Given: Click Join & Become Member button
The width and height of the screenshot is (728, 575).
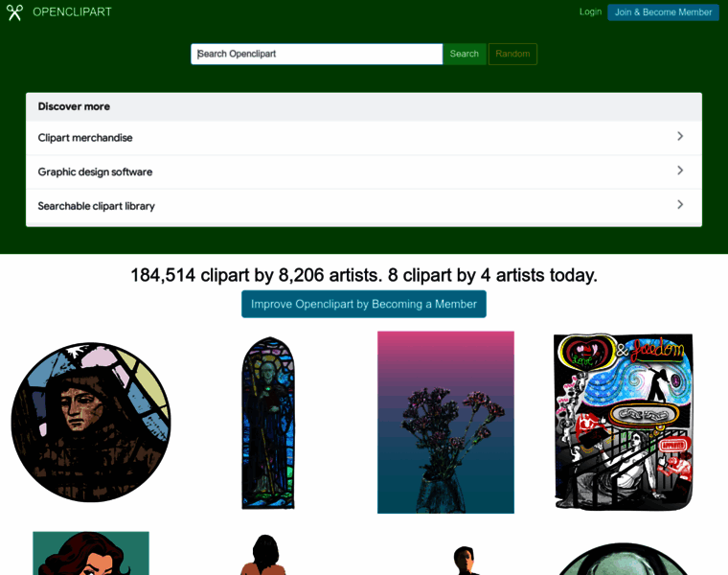Looking at the screenshot, I should [663, 12].
